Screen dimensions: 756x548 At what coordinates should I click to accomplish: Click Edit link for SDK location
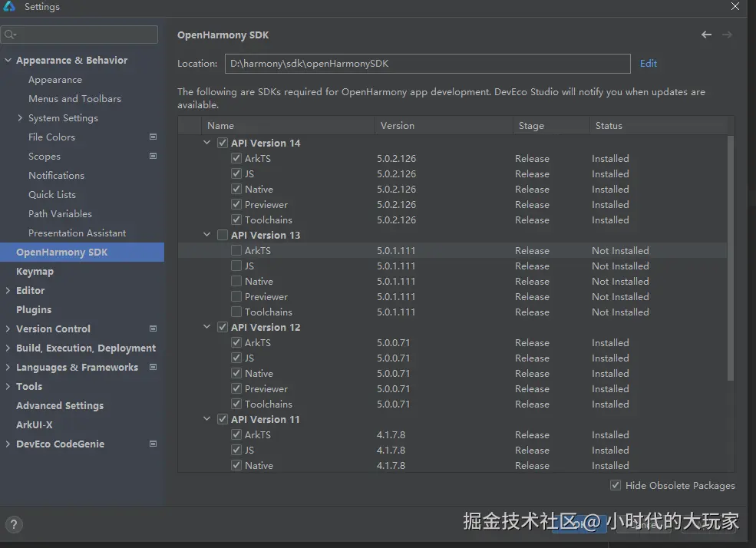point(648,63)
